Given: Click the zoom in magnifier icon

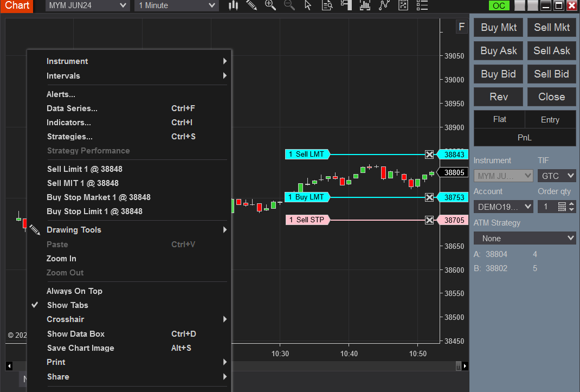Looking at the screenshot, I should point(270,5).
